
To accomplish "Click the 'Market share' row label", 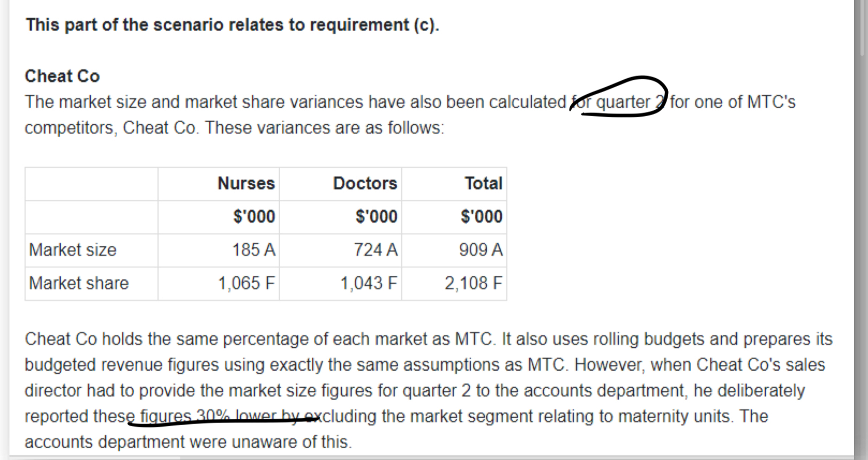I will (x=79, y=283).
